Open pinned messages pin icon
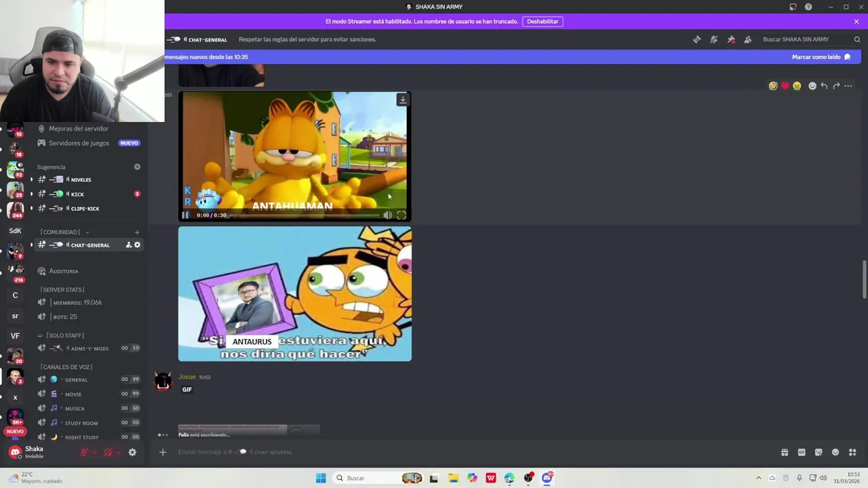The height and width of the screenshot is (488, 868). click(x=731, y=39)
